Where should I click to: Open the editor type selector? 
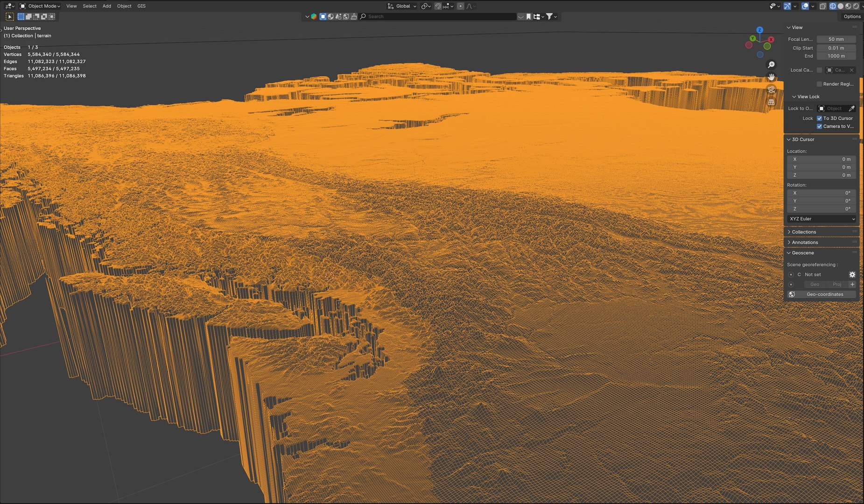point(10,6)
